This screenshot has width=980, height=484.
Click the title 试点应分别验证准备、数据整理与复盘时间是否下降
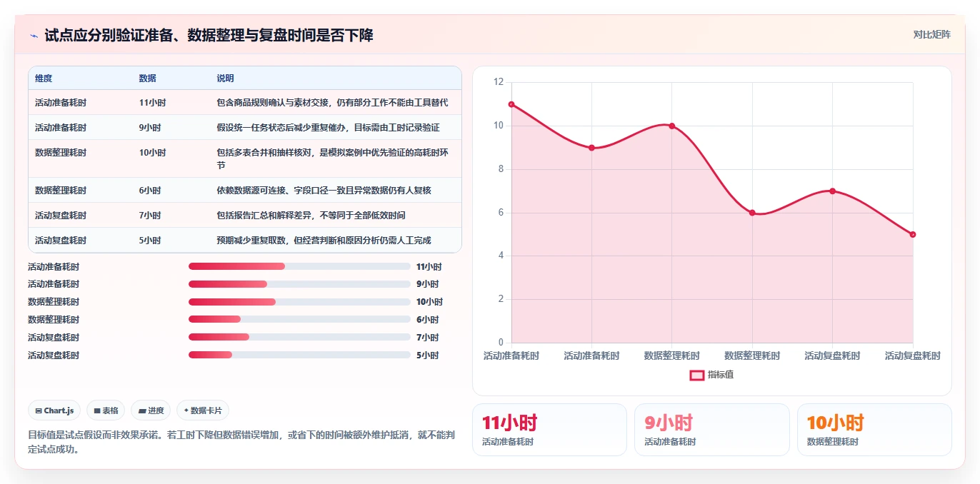click(x=209, y=35)
